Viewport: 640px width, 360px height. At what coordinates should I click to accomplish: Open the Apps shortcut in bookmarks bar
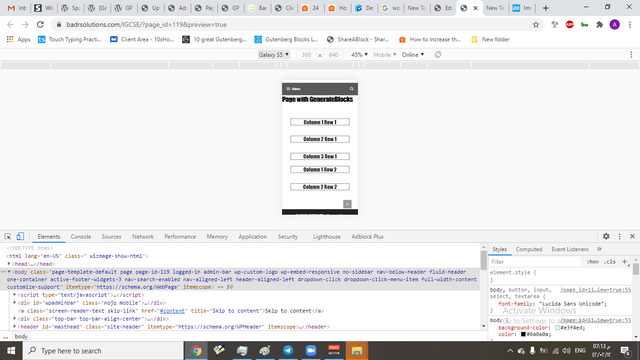pos(19,40)
